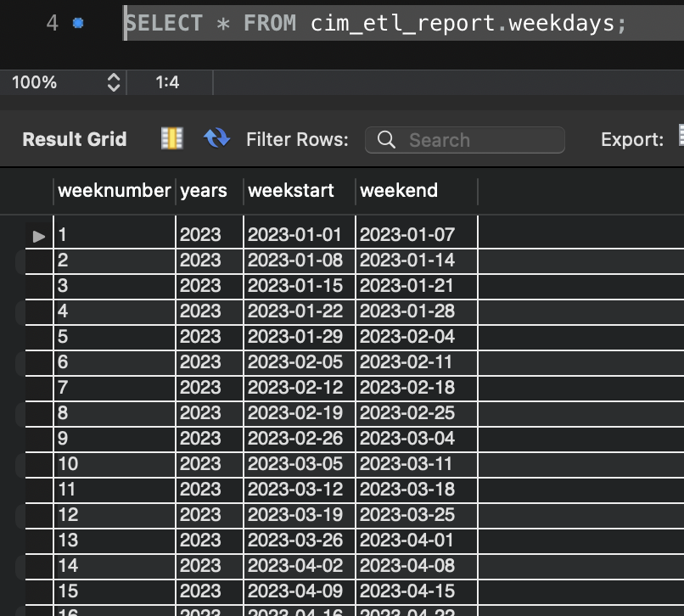Image resolution: width=684 pixels, height=616 pixels.
Task: Sort by the years column header
Action: 204,191
